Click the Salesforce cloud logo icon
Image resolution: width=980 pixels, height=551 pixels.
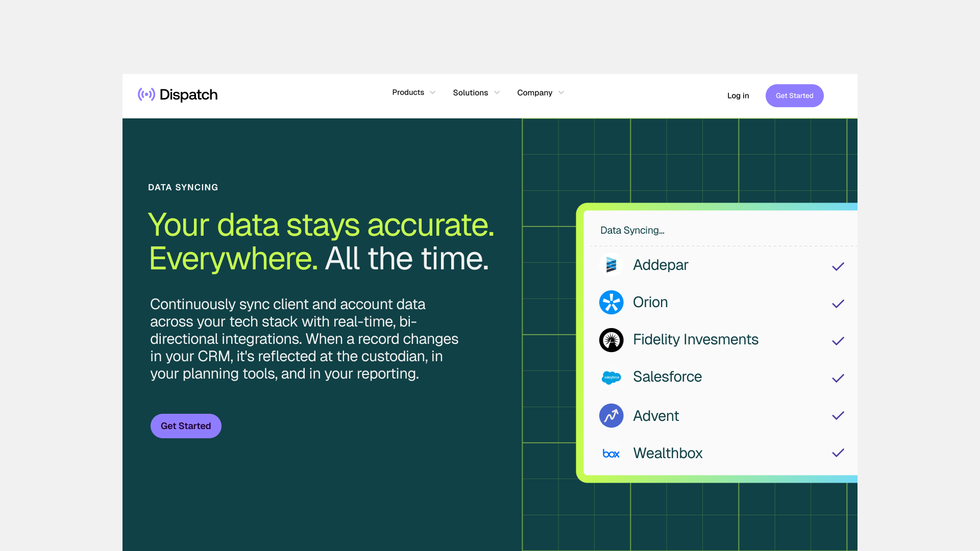coord(611,378)
